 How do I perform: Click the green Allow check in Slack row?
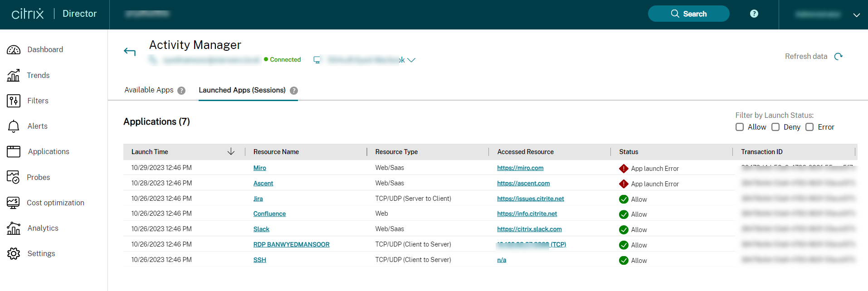(624, 230)
